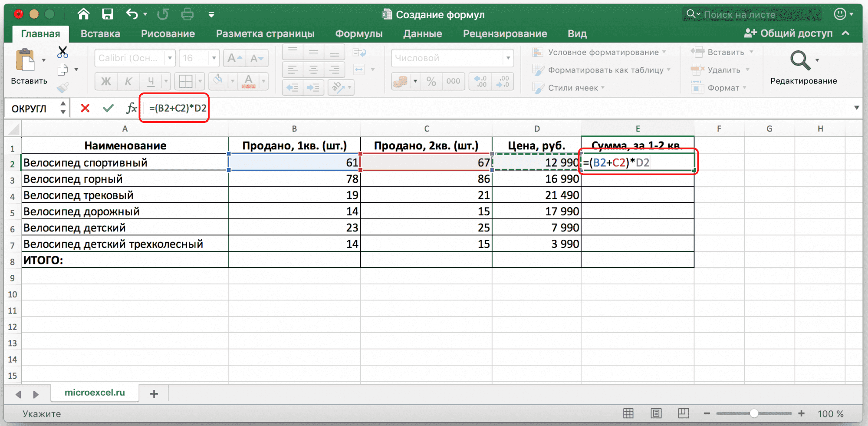Open the borders dropdown arrow
Viewport: 868px width, 426px height.
pos(199,81)
